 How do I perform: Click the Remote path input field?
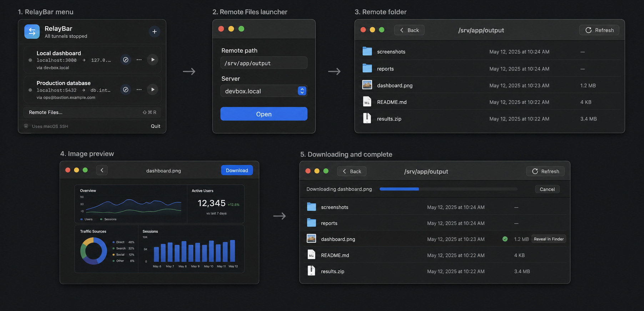(x=264, y=63)
